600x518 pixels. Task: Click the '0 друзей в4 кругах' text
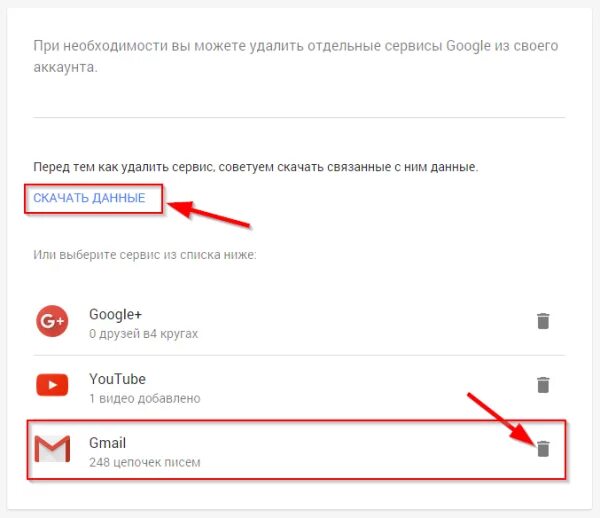pos(143,334)
